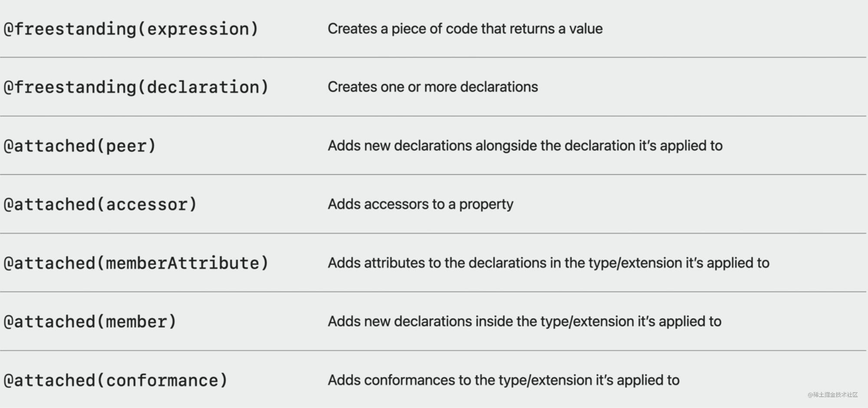Select the "Adds attributes to the declarations" description
868x408 pixels.
[x=548, y=263]
